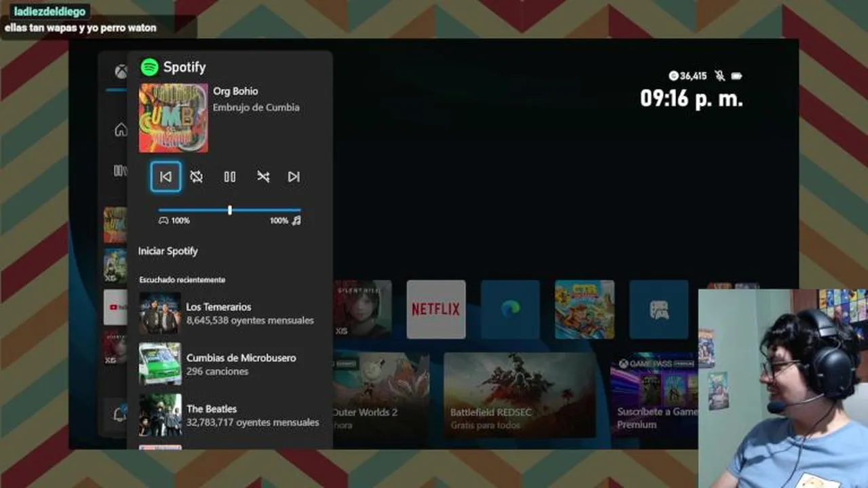This screenshot has height=488, width=868.
Task: Open the Game Pass Premium subscription card
Action: [x=654, y=394]
